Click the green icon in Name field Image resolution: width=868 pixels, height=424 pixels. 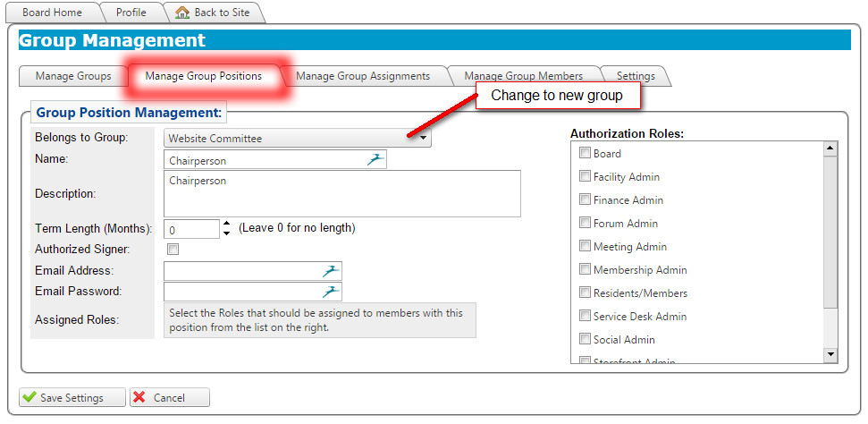[x=375, y=160]
